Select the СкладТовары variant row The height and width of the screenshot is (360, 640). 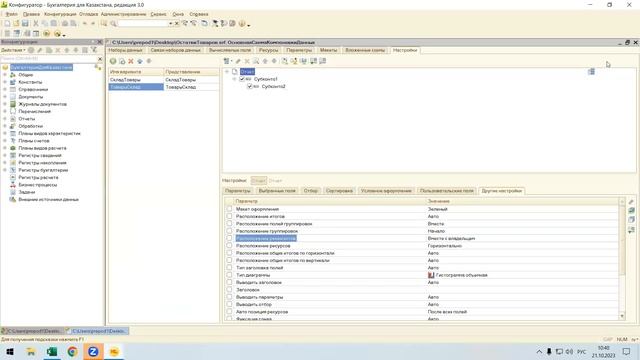click(163, 80)
